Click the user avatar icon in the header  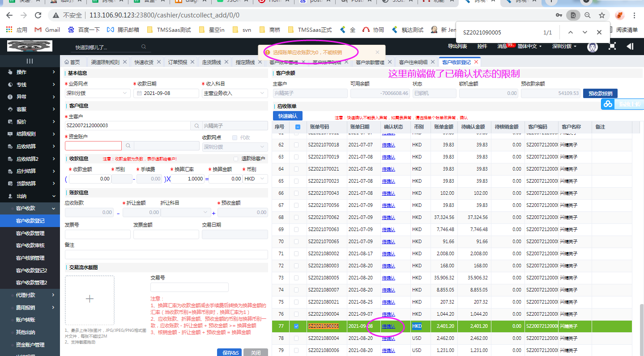tap(593, 46)
